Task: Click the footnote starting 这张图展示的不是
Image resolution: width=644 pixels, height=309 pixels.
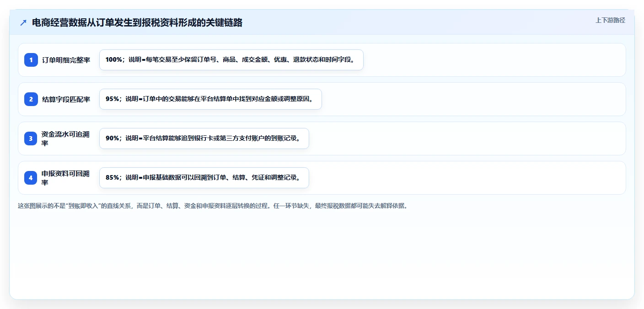Action: [213, 206]
